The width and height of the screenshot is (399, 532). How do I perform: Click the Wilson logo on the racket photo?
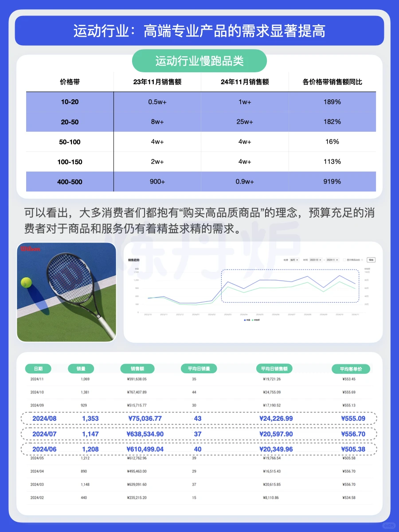tap(29, 249)
